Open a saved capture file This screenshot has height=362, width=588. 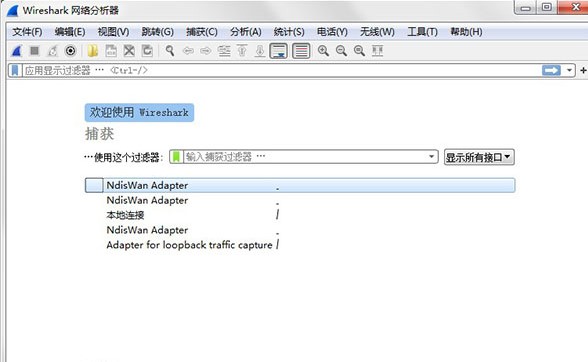pos(92,51)
